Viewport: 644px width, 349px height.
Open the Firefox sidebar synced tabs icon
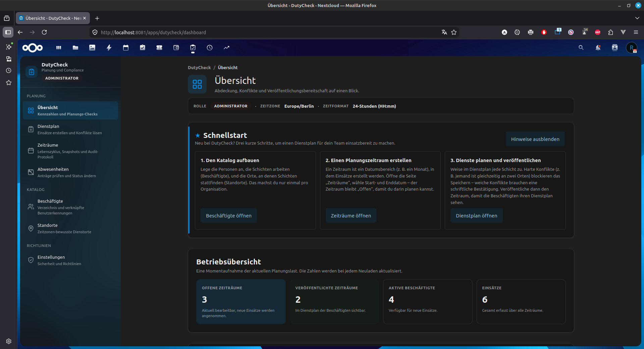tap(9, 59)
